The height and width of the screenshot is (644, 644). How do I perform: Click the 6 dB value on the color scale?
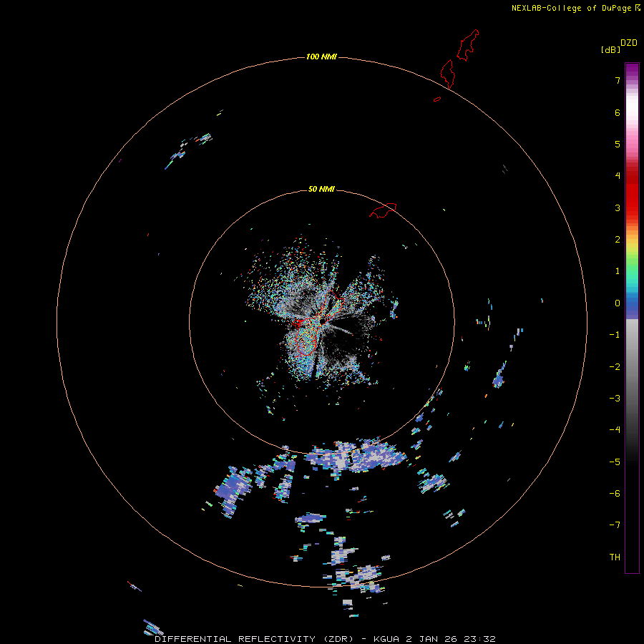[x=618, y=112]
